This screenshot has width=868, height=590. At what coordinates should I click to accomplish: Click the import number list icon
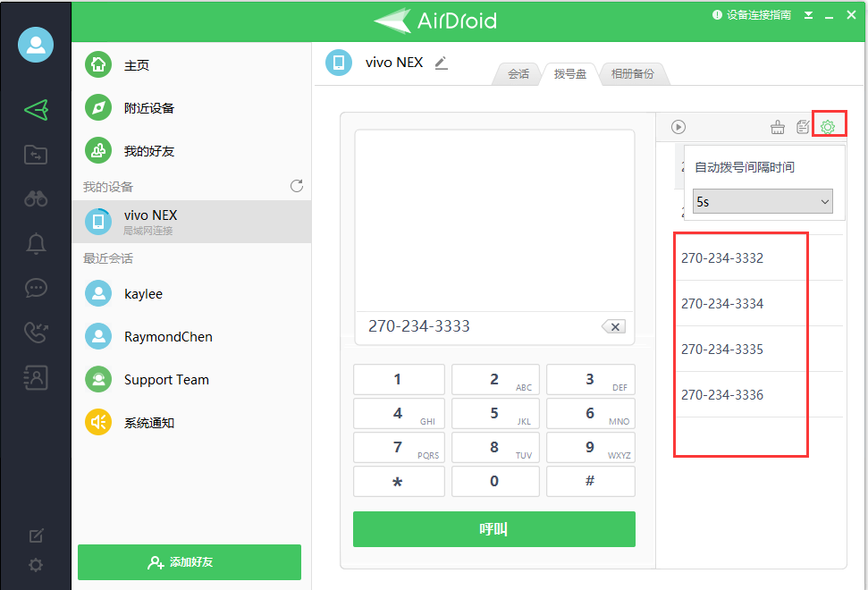pos(803,127)
